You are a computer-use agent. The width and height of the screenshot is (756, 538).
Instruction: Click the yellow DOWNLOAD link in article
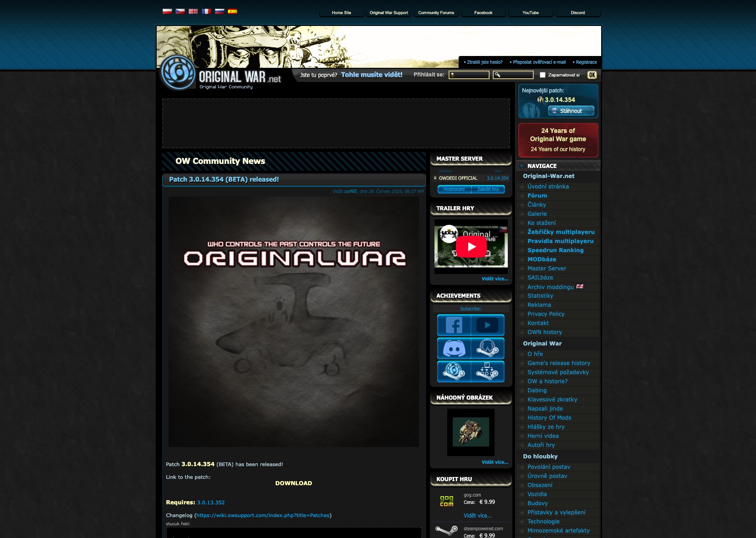click(293, 483)
